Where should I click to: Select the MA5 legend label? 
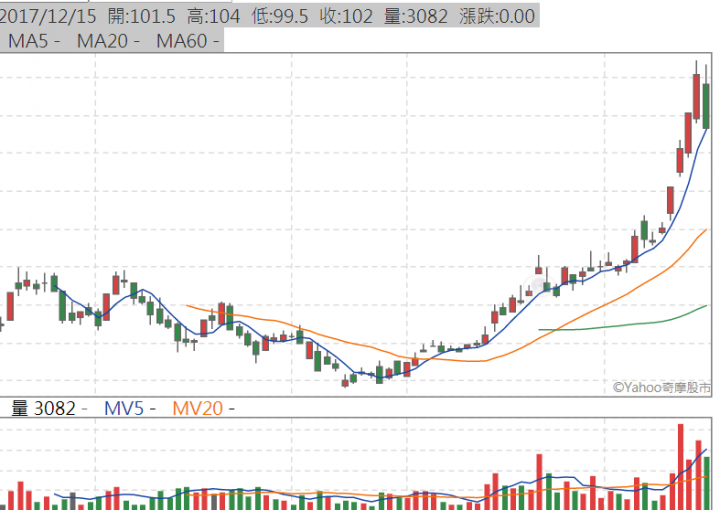click(34, 41)
